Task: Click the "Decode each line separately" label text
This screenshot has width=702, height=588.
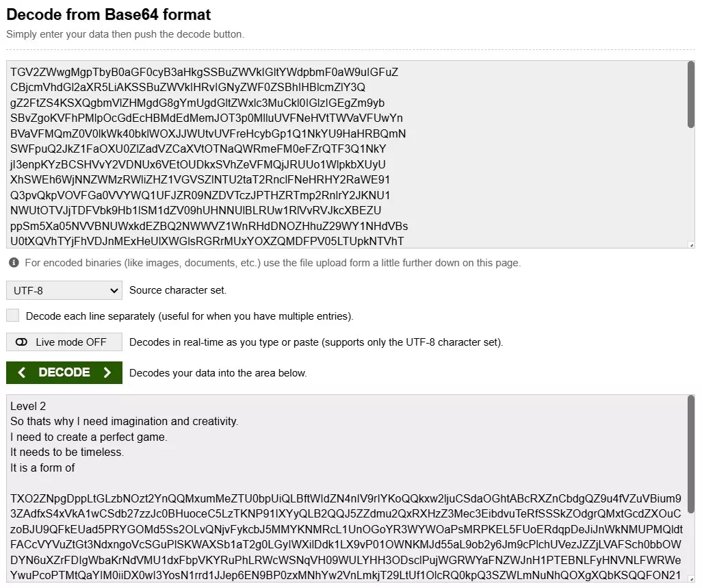Action: click(x=190, y=316)
